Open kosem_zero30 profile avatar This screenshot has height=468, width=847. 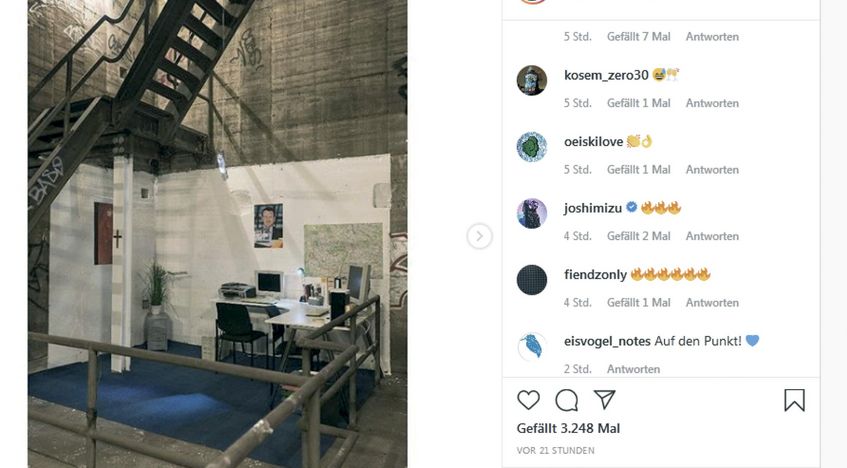532,81
